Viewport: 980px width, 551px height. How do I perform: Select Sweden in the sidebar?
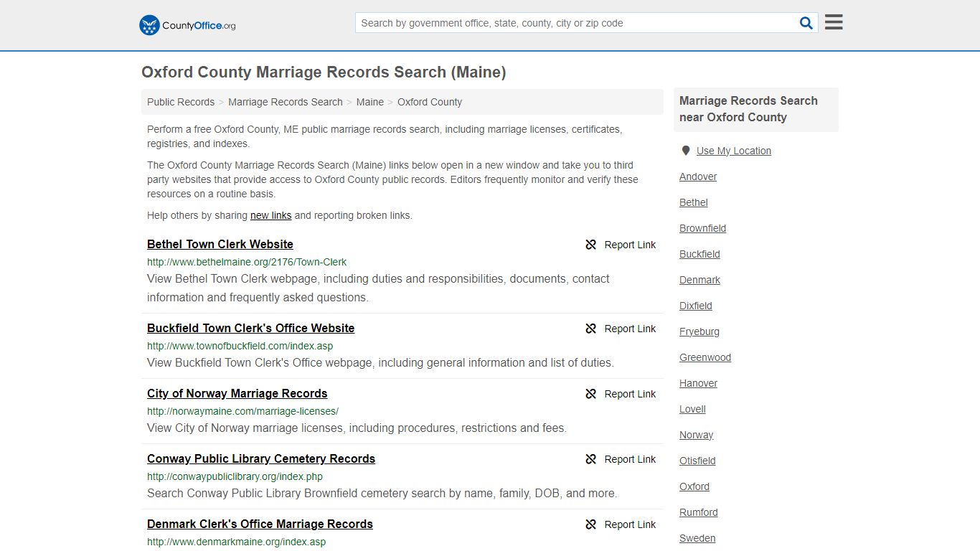(697, 538)
